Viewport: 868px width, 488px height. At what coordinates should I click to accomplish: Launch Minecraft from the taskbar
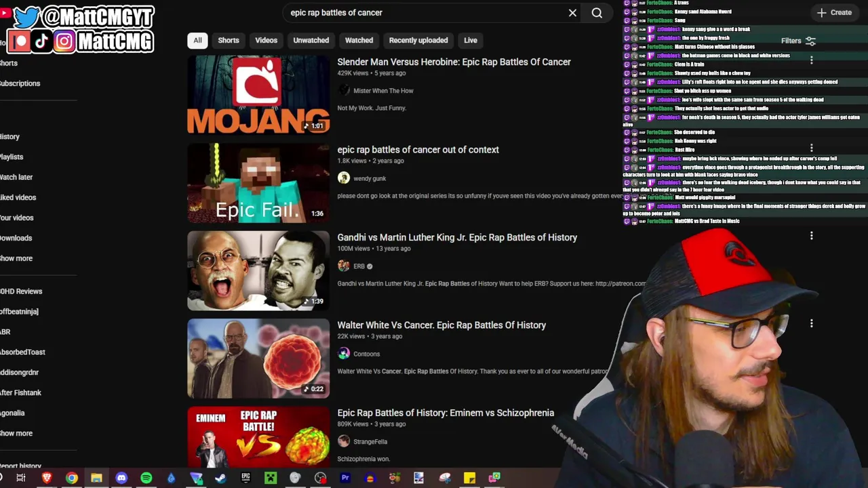pos(271,478)
